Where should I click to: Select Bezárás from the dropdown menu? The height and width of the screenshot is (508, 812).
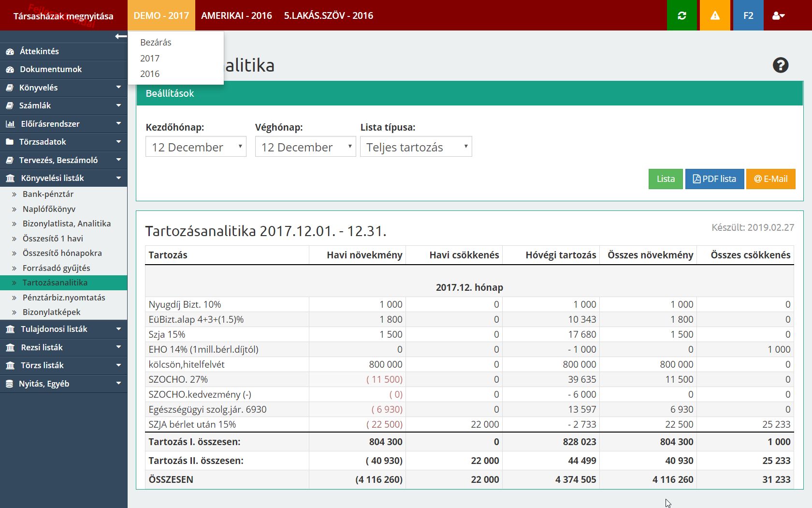pyautogui.click(x=156, y=43)
